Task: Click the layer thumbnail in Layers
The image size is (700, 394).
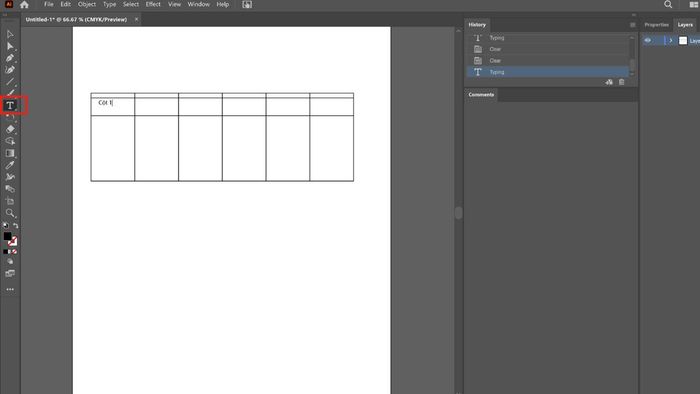Action: 683,41
